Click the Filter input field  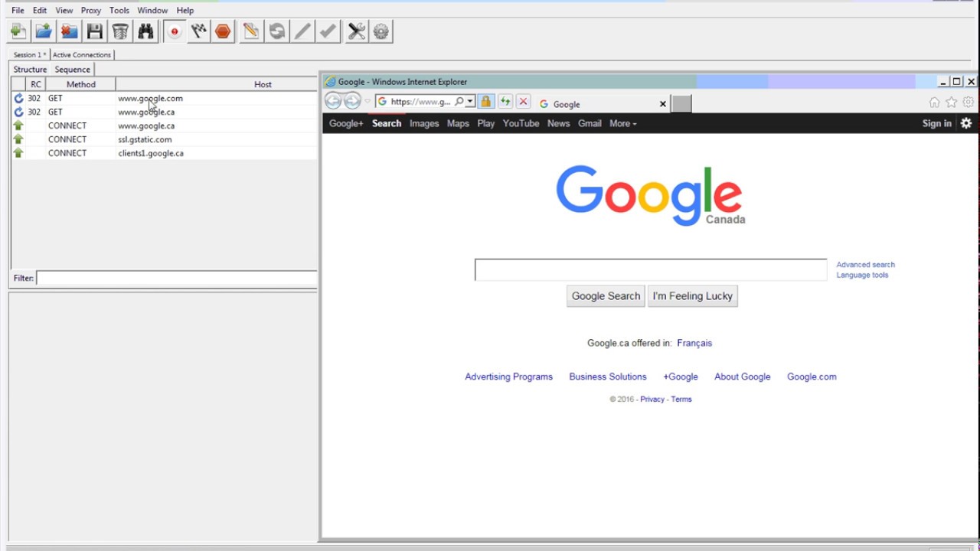click(177, 278)
